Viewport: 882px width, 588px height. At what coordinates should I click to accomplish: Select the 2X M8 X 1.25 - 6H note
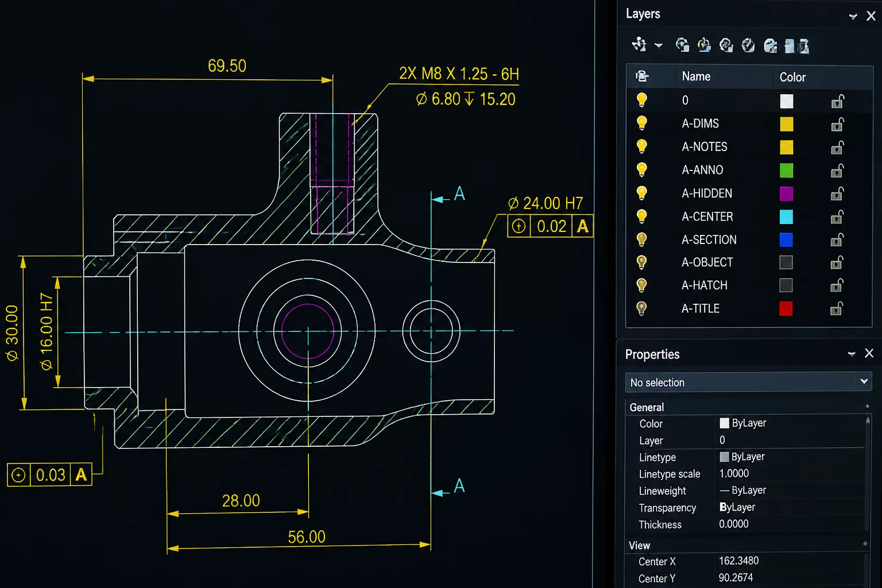point(459,74)
